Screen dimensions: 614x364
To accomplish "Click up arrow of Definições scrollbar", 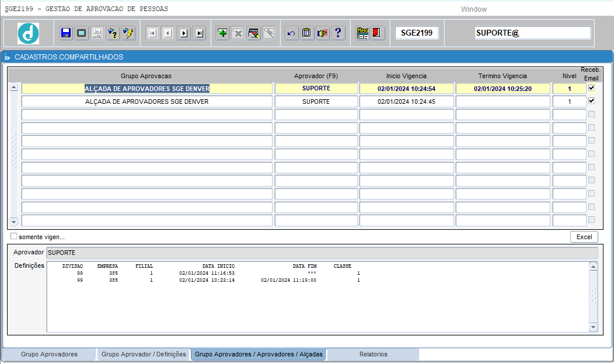I will pyautogui.click(x=593, y=267).
